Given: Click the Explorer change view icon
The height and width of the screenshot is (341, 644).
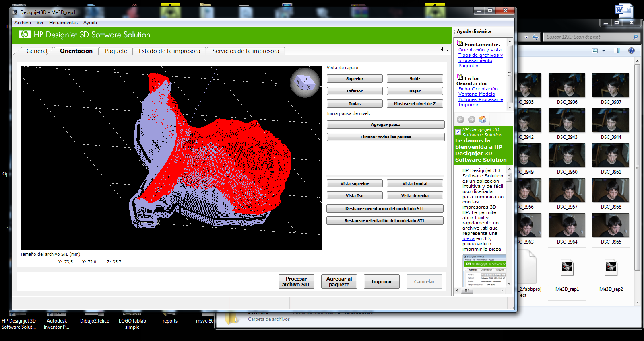Looking at the screenshot, I should click(x=595, y=51).
